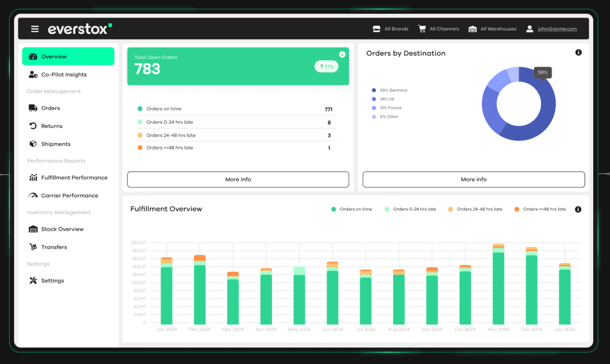Click More info under open orders
This screenshot has width=610, height=364.
238,180
